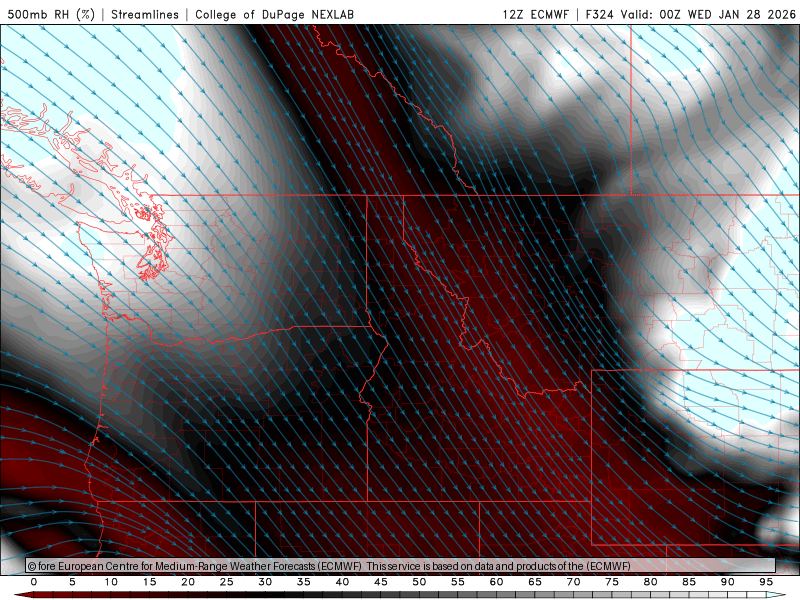Click the "Valid: 00Z WED JAN 28 2026" text
The width and height of the screenshot is (800, 600).
coord(708,14)
